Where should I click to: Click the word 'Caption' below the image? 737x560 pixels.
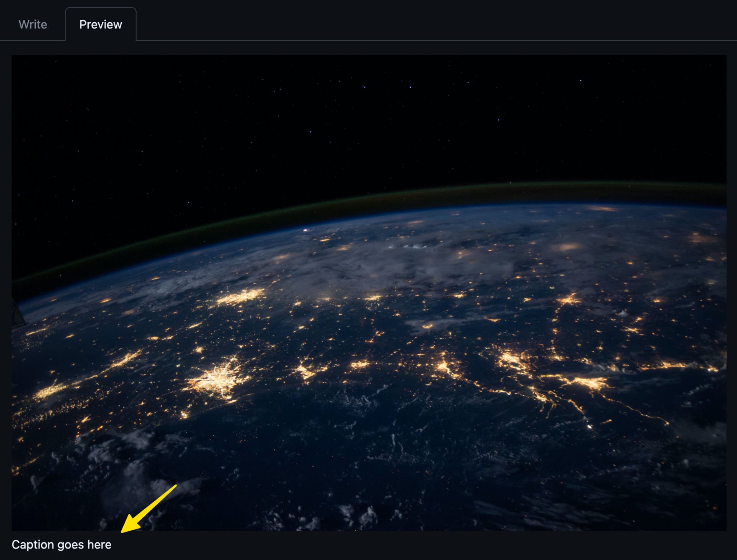pos(33,544)
